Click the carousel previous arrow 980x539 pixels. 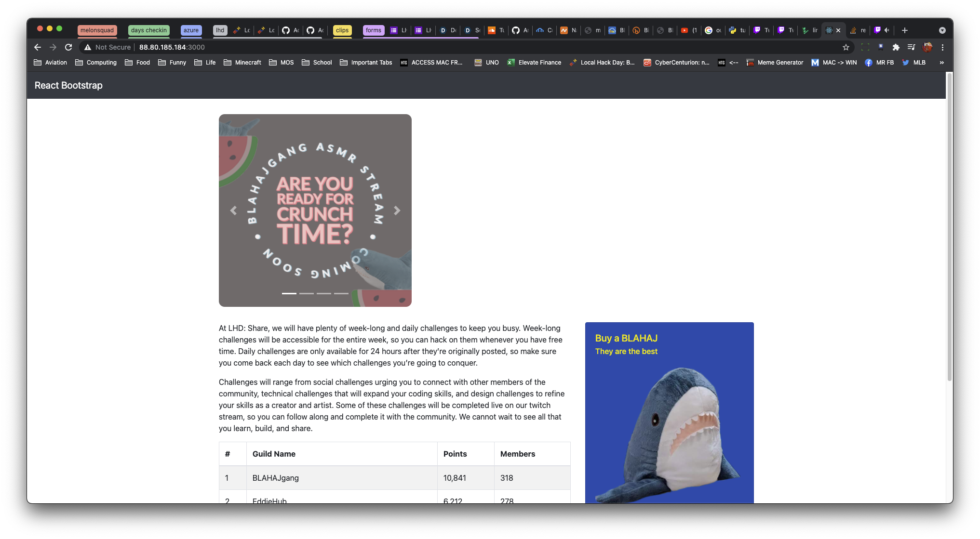(233, 210)
